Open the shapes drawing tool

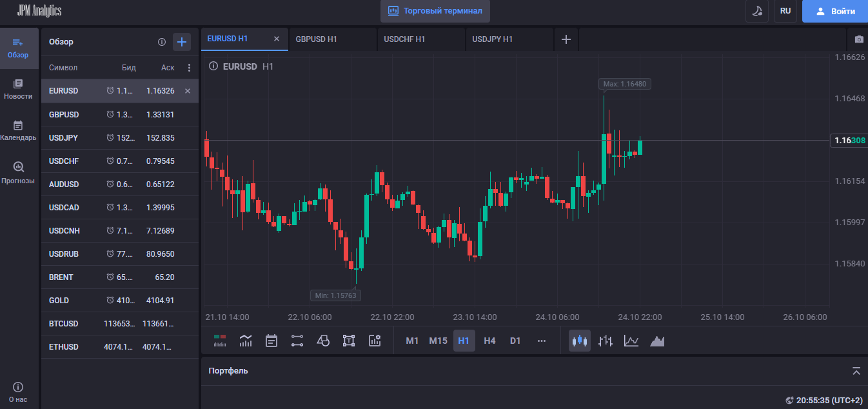[323, 341]
